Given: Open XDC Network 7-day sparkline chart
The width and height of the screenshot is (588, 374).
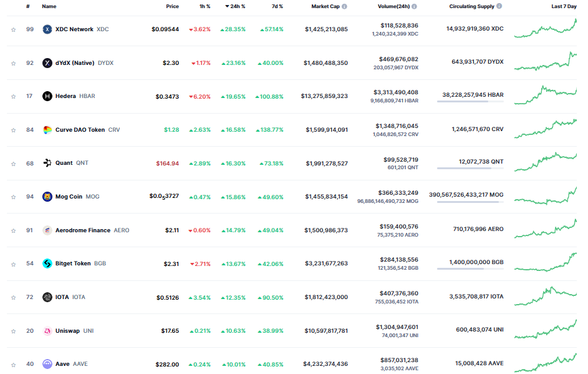Looking at the screenshot, I should (x=545, y=29).
